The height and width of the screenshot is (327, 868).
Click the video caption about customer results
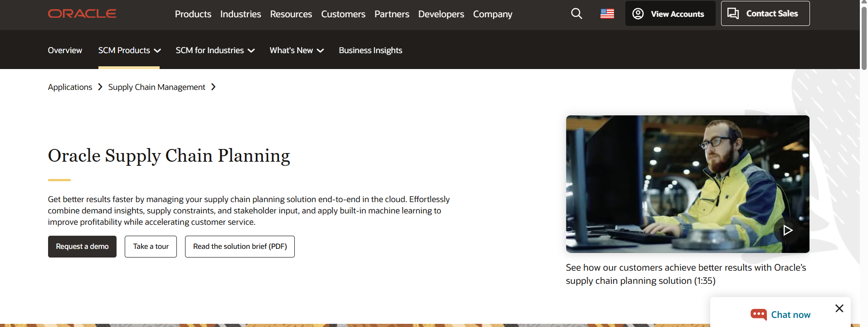(686, 274)
